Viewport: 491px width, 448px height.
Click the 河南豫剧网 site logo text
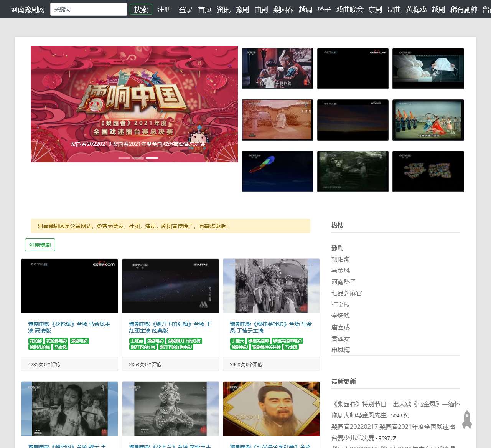point(28,9)
